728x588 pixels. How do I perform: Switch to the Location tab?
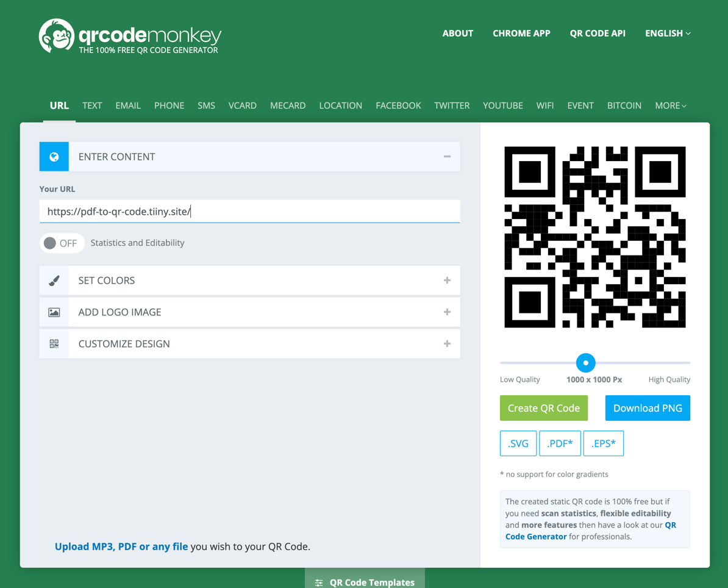click(x=340, y=106)
